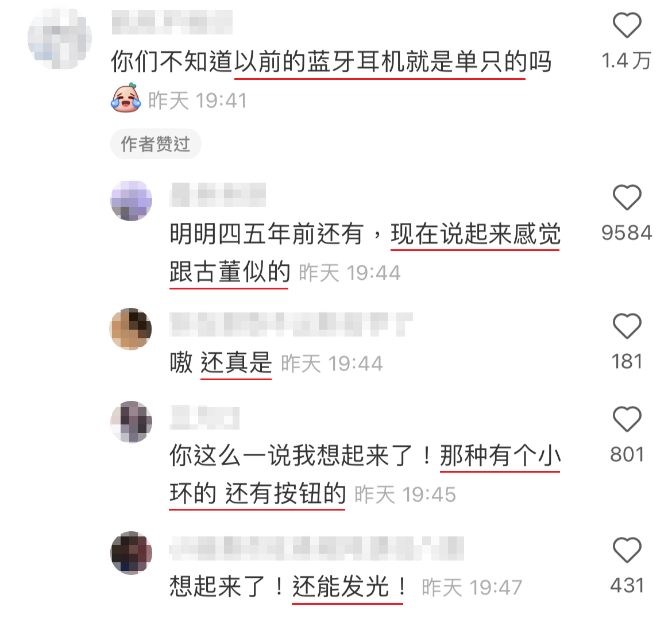
Task: Tap timestamp '昨天 19:45' on reply
Action: (x=405, y=494)
